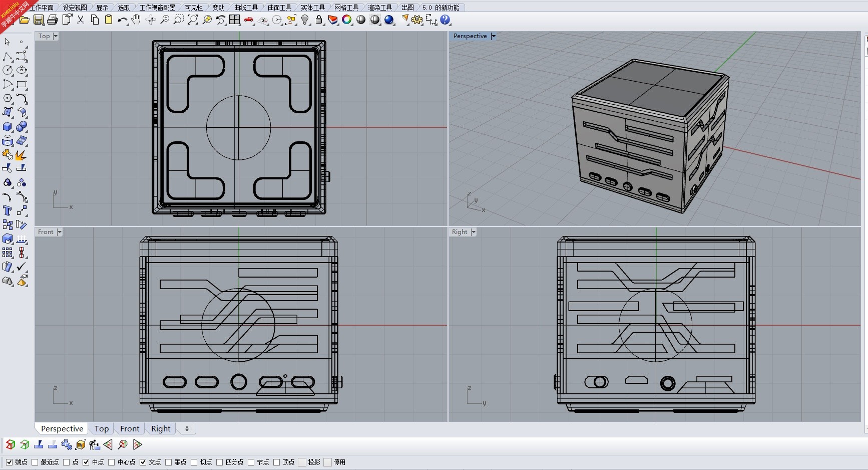Select the Circle tool in the sidebar
Image resolution: width=868 pixels, height=470 pixels.
(8, 70)
